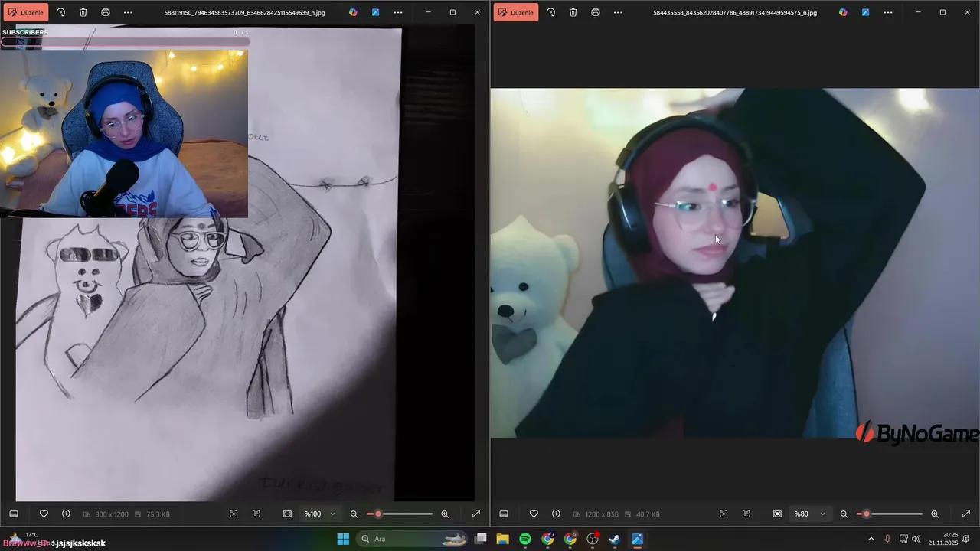The image size is (980, 551).
Task: Show file info in right window
Action: (556, 514)
